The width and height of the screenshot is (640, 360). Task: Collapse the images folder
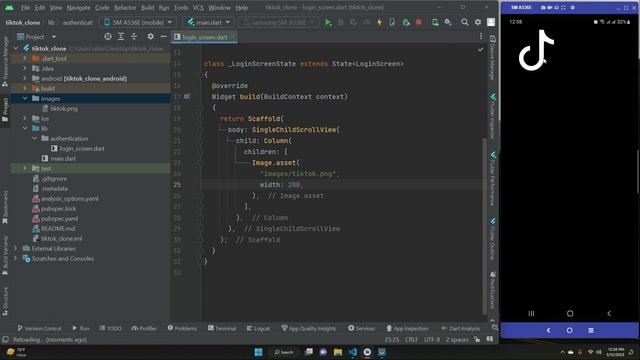[25, 98]
